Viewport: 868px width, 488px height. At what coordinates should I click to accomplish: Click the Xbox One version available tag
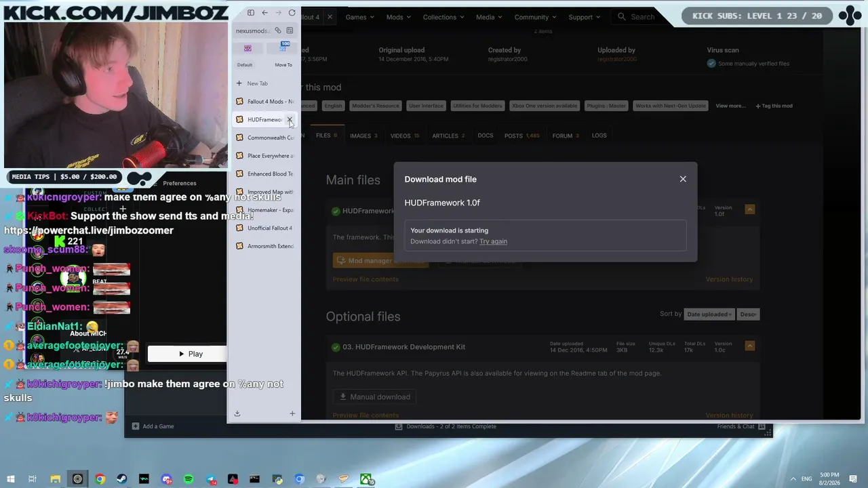coord(545,106)
